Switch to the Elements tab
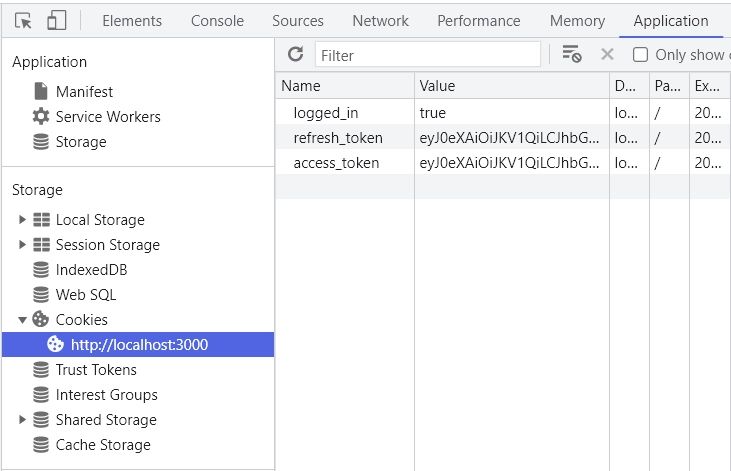Image resolution: width=731 pixels, height=471 pixels. click(132, 21)
